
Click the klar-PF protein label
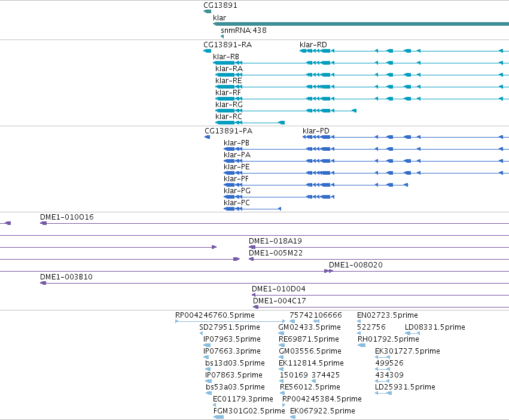coord(236,179)
